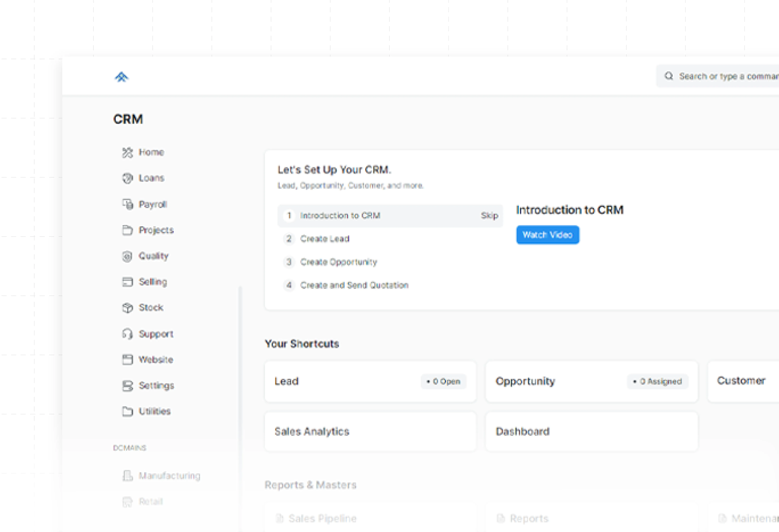The image size is (779, 532).
Task: Click the Support headset icon
Action: tap(127, 334)
